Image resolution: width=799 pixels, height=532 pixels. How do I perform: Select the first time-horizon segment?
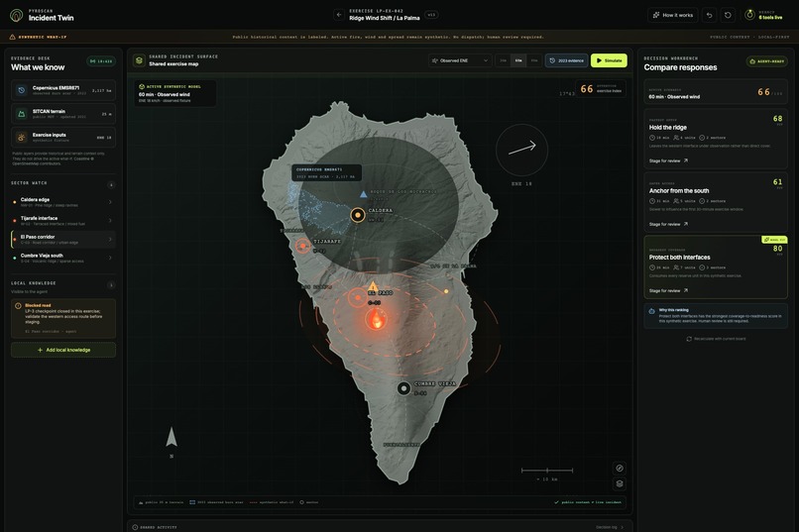coord(503,60)
